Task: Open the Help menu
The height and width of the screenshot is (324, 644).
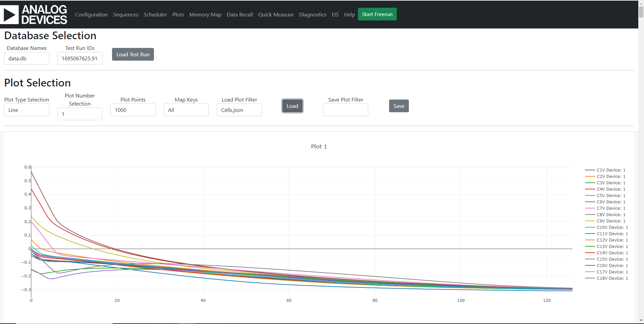Action: coord(349,14)
